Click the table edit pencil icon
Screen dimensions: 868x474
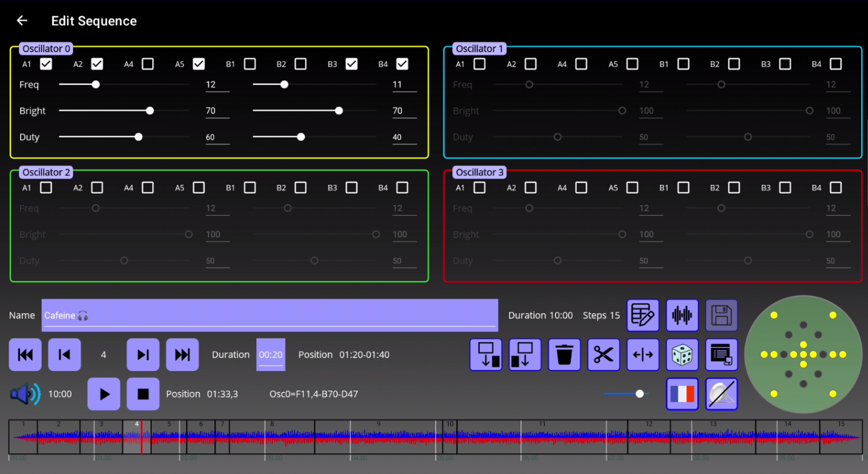point(643,315)
